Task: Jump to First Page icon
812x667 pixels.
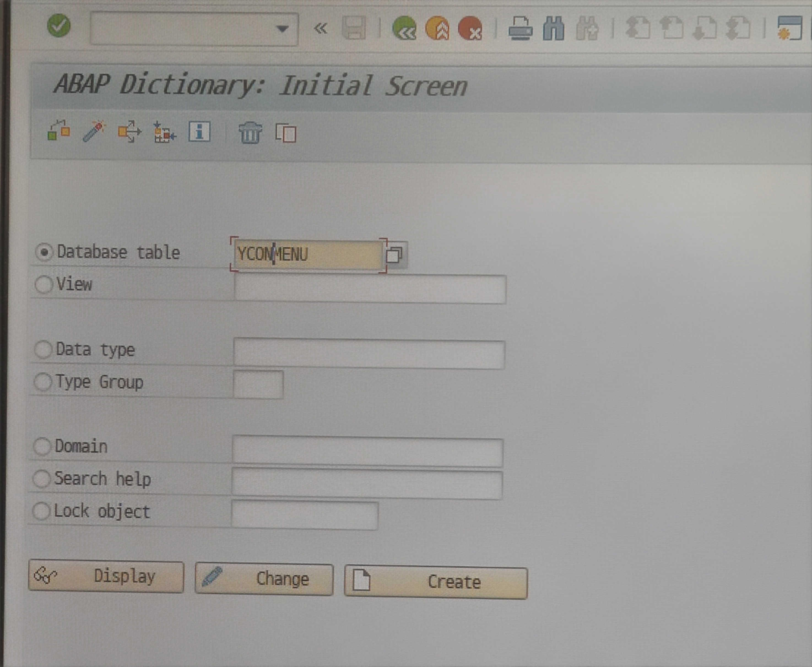Action: [x=638, y=28]
